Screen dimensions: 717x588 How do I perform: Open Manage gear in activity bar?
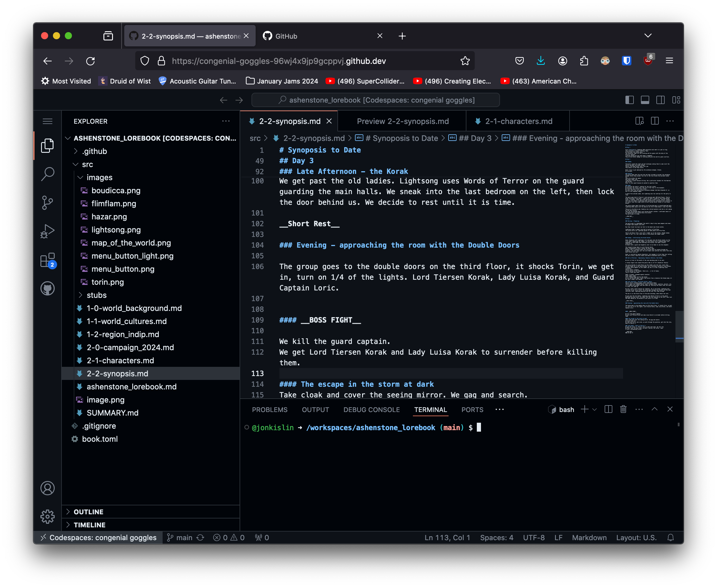(x=48, y=517)
